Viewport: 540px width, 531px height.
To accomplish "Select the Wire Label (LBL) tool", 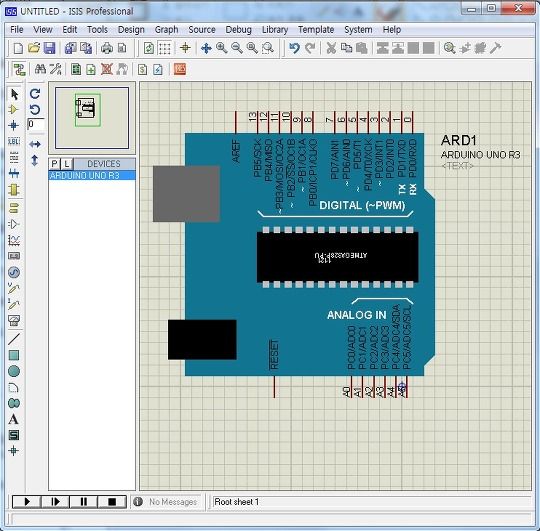I will click(x=14, y=142).
